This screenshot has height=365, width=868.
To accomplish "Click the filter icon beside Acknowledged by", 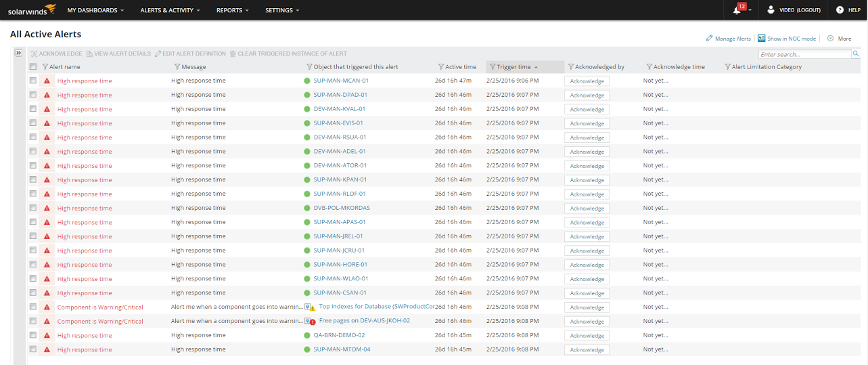I will coord(570,67).
